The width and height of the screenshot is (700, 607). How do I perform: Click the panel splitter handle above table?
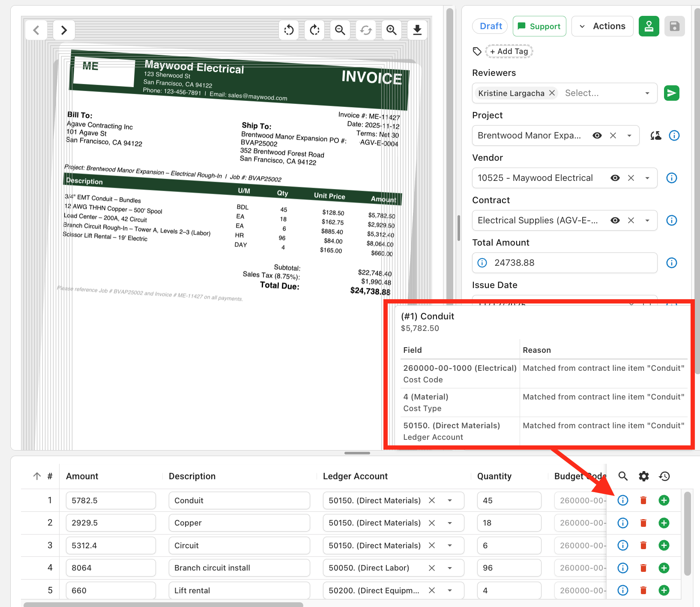pyautogui.click(x=357, y=453)
